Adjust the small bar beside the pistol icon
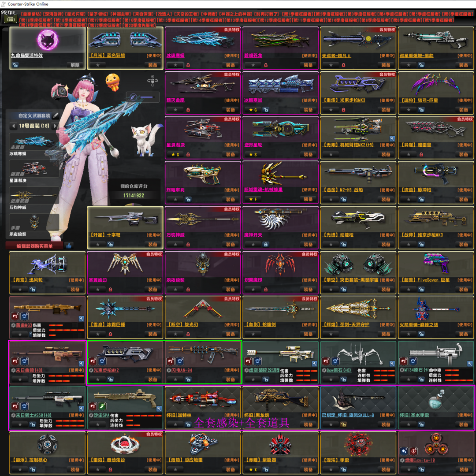This screenshot has width=476, height=476. 147,97
